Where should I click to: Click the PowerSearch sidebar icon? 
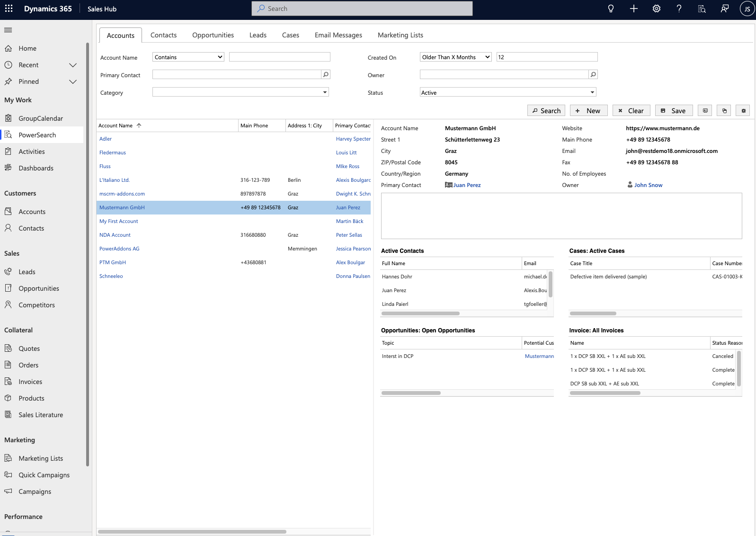pyautogui.click(x=8, y=135)
